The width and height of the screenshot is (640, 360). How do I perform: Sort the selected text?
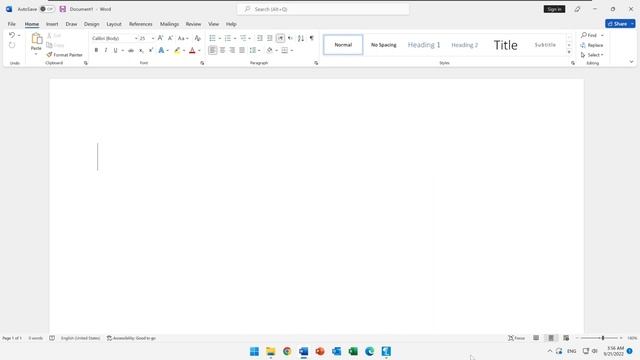(x=301, y=38)
